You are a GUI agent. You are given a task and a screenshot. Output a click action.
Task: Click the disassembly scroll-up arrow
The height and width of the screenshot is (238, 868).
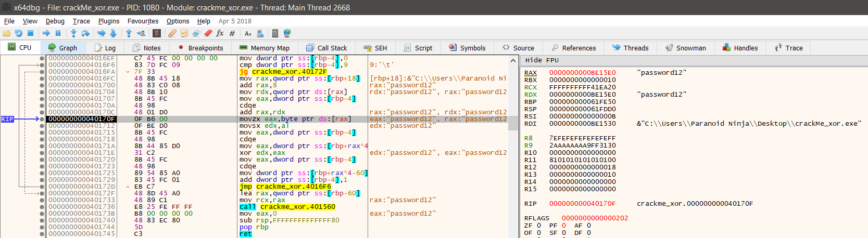point(513,60)
